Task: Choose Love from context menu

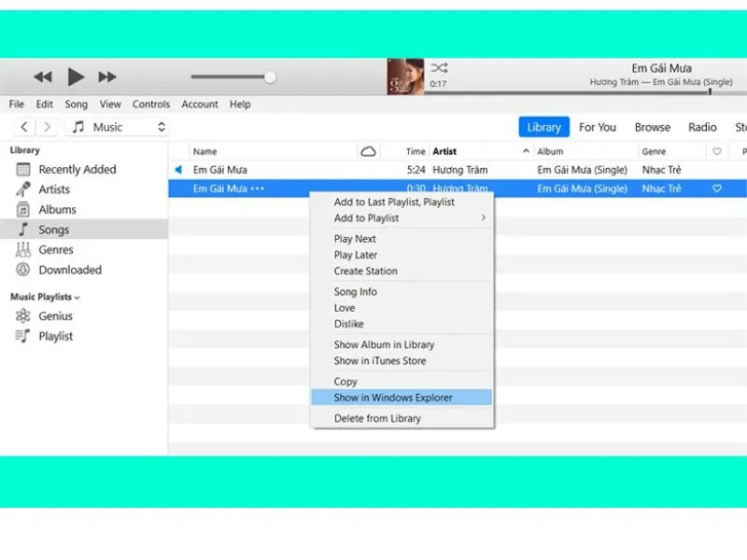Action: pyautogui.click(x=345, y=308)
